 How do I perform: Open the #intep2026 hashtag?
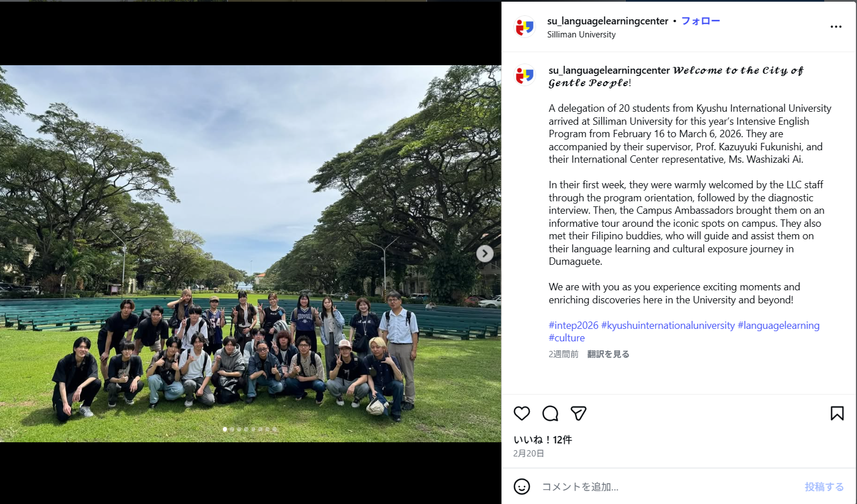point(573,325)
